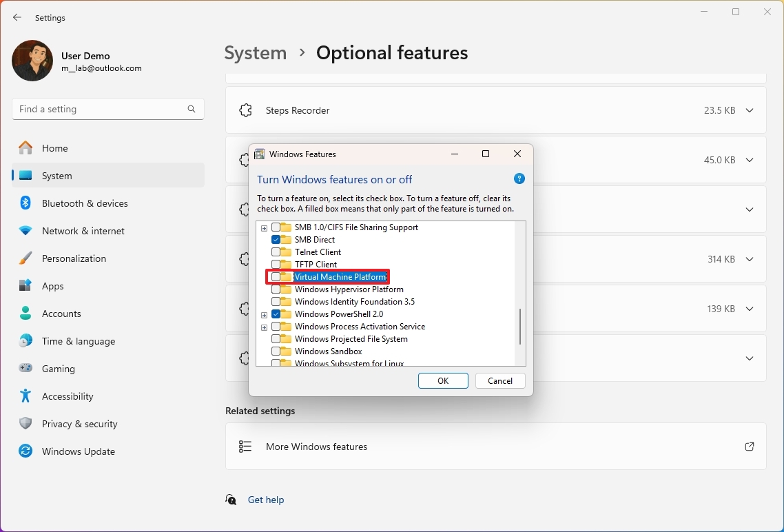Screen dimensions: 784x532
Task: Select the Gaming controller icon
Action: [25, 368]
